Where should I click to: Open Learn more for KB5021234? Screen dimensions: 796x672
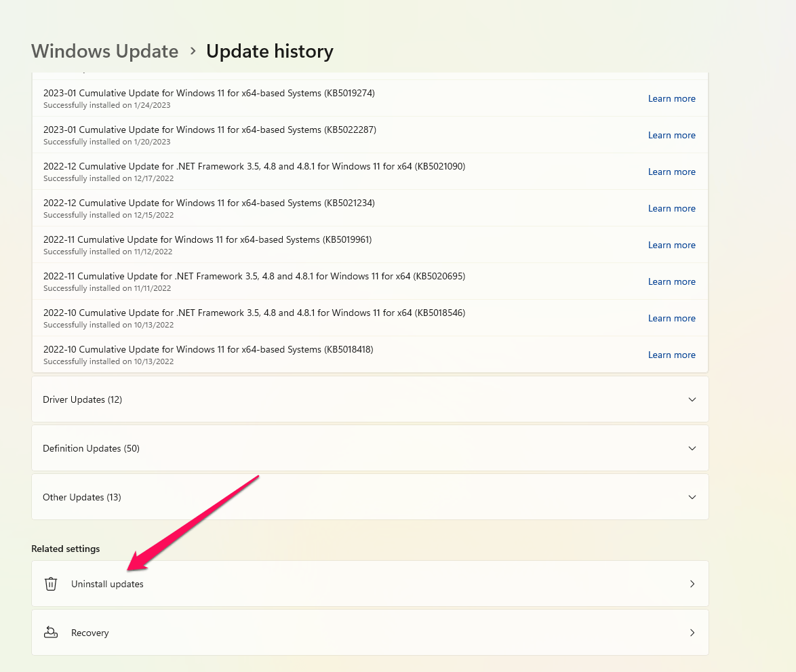(x=672, y=208)
